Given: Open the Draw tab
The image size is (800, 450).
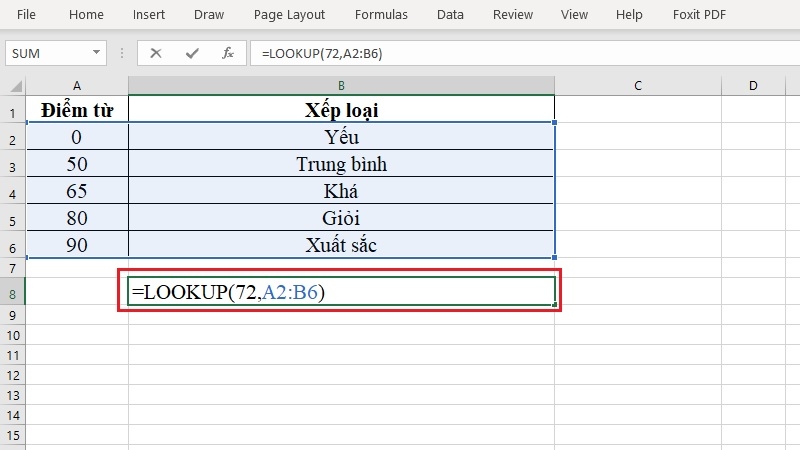Looking at the screenshot, I should tap(209, 15).
